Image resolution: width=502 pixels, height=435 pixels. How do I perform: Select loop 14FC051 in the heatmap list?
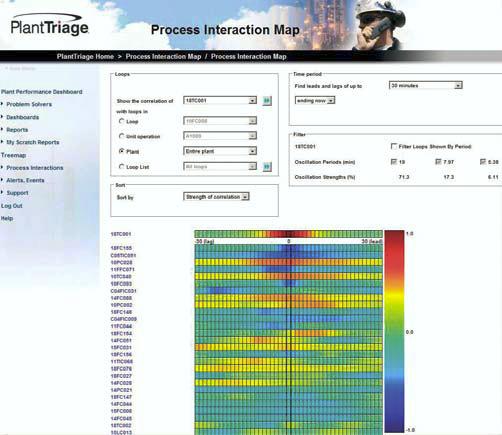[x=121, y=340]
